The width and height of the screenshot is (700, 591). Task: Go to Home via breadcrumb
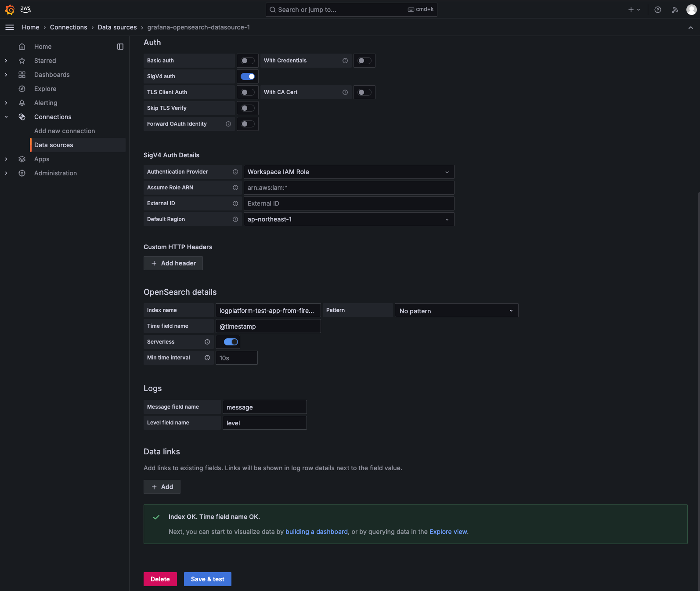pos(31,27)
